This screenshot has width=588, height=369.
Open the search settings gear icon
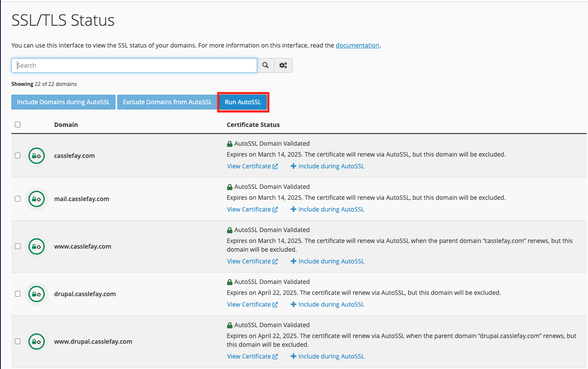pos(283,65)
